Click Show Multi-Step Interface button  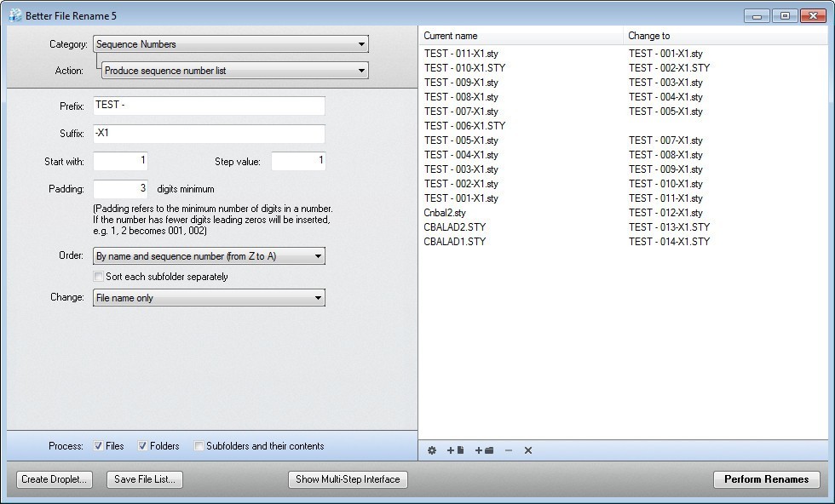click(x=348, y=479)
